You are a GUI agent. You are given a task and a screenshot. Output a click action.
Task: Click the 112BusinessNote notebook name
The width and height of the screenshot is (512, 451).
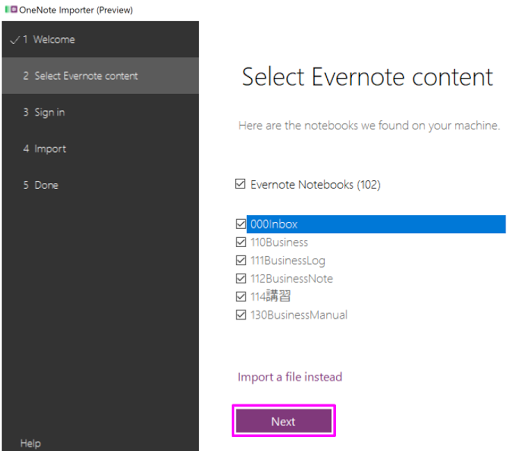point(292,279)
